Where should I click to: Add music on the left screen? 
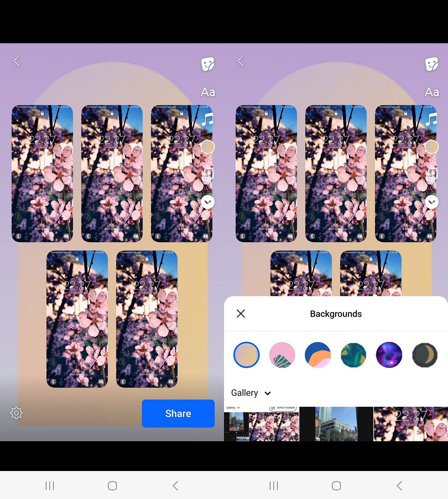click(208, 119)
